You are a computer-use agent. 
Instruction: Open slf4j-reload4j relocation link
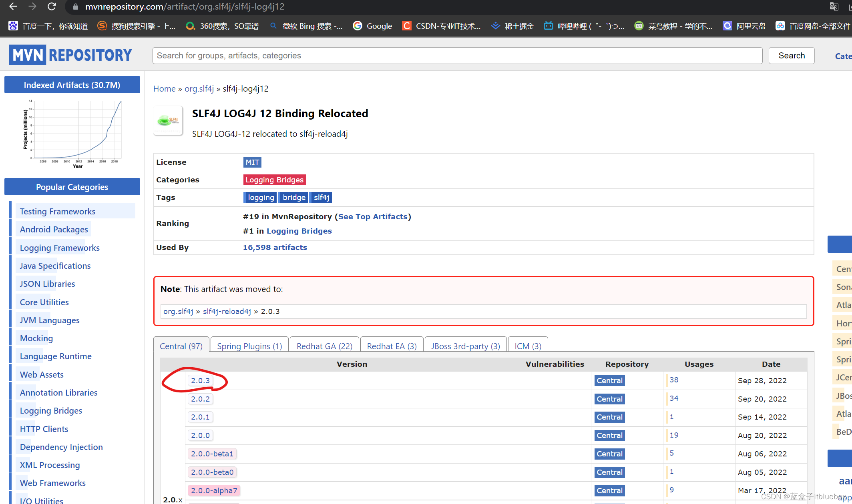227,311
